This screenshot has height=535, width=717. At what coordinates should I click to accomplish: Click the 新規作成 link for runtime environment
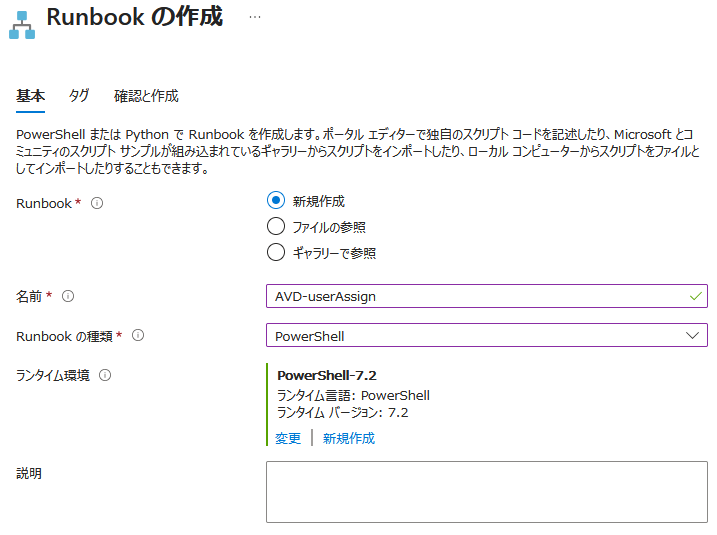click(349, 438)
